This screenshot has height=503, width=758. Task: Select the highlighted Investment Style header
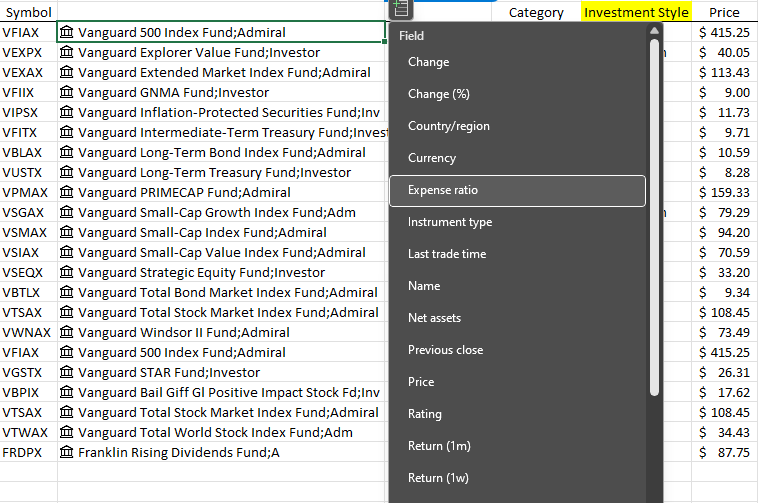(636, 12)
